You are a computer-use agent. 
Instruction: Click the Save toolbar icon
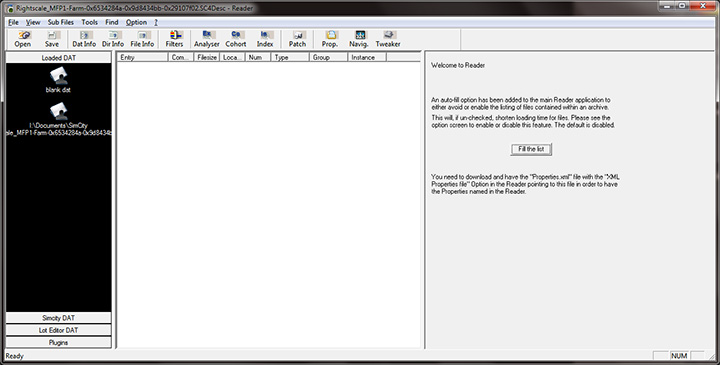point(51,39)
